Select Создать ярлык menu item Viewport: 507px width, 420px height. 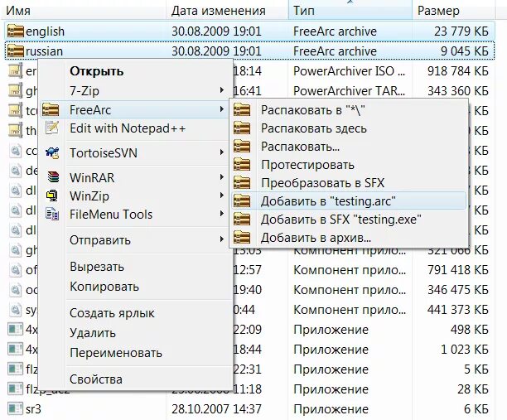click(135, 313)
